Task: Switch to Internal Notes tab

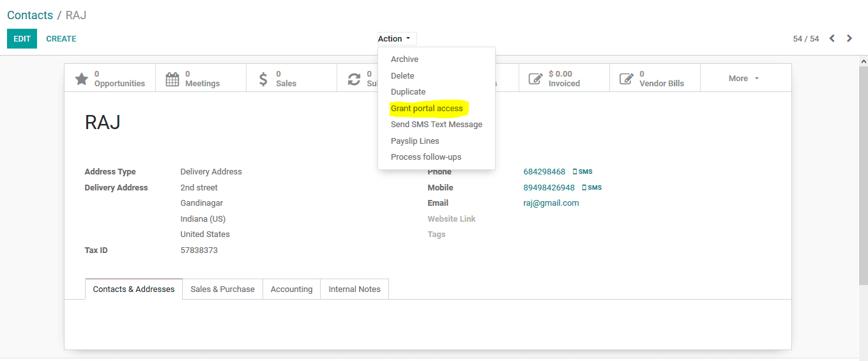Action: click(x=354, y=289)
